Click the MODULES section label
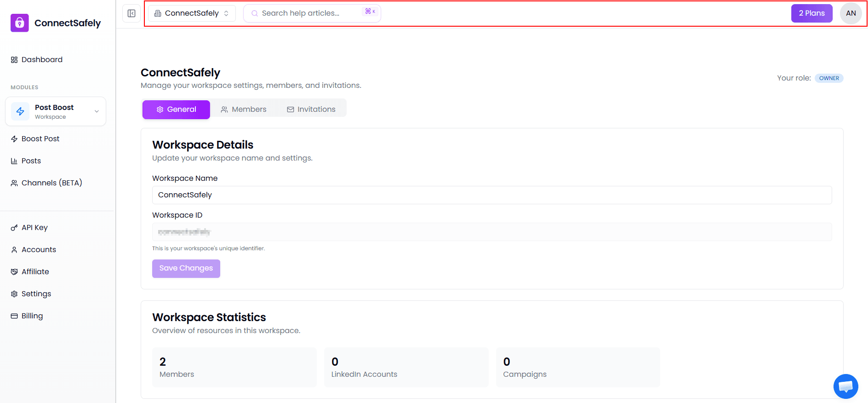This screenshot has height=403, width=868. [24, 87]
